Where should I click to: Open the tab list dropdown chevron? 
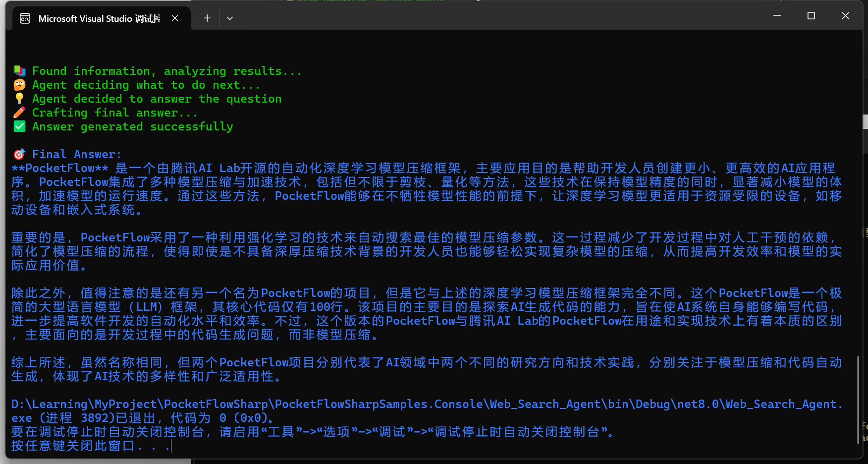[229, 18]
